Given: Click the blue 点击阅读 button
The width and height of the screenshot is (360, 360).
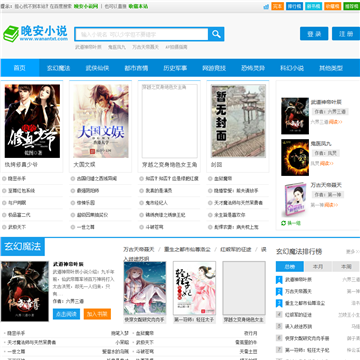Looking at the screenshot, I should 66,314.
